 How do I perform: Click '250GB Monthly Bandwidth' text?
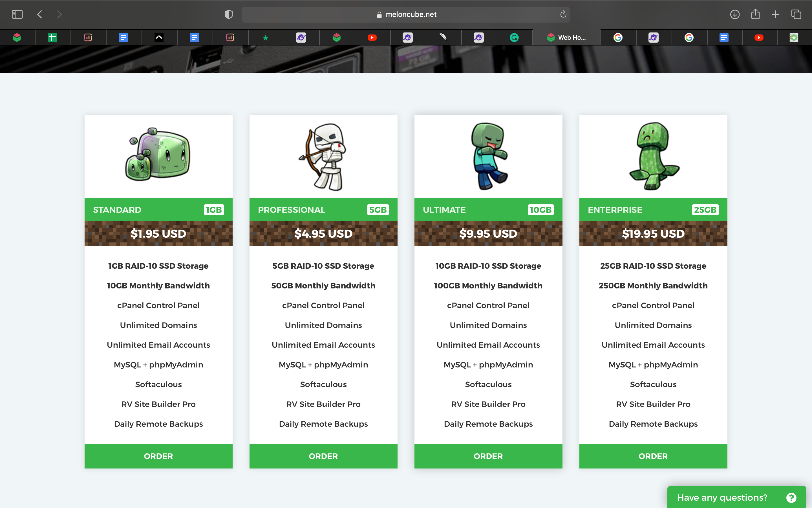coord(653,286)
